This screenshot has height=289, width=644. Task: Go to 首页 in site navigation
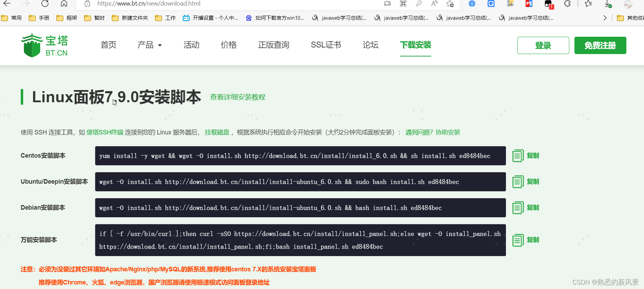[108, 45]
